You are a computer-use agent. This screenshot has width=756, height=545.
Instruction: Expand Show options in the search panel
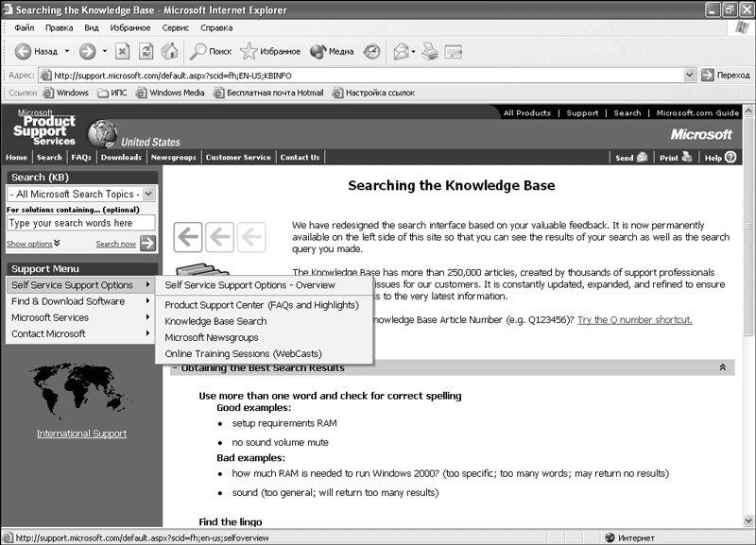(x=33, y=244)
